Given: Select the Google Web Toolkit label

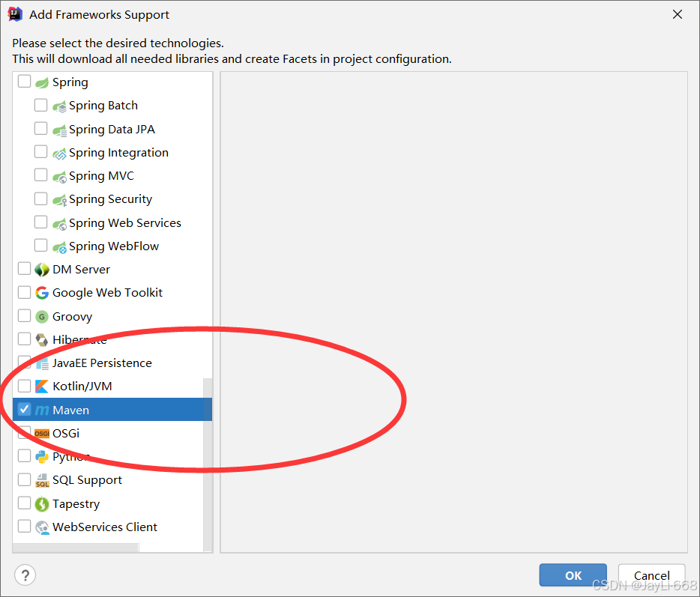Looking at the screenshot, I should click(x=107, y=293).
